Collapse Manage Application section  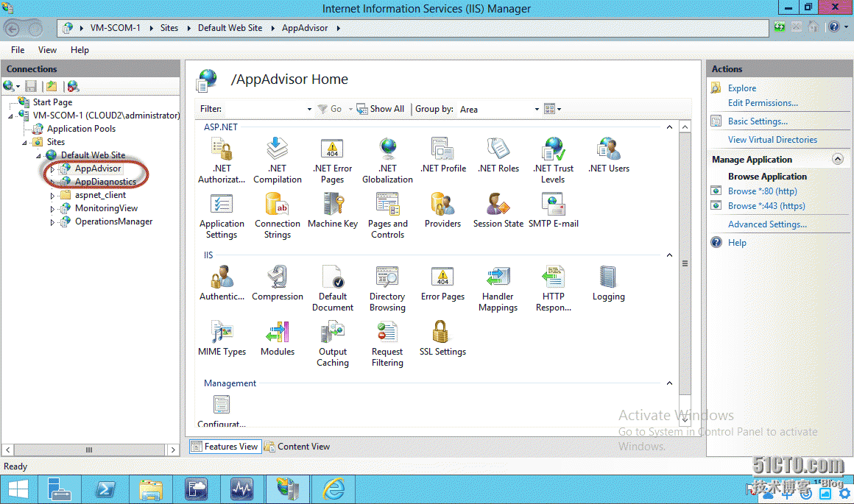838,159
